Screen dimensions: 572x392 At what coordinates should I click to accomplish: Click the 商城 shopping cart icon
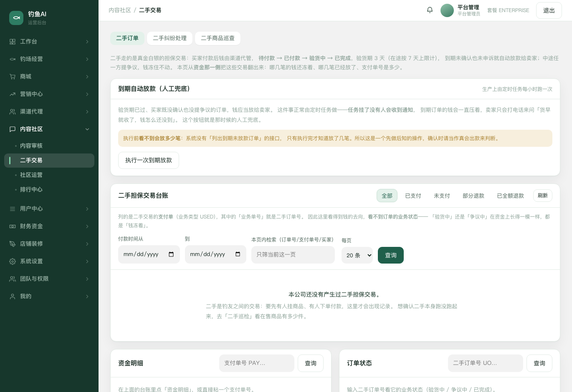pyautogui.click(x=13, y=77)
